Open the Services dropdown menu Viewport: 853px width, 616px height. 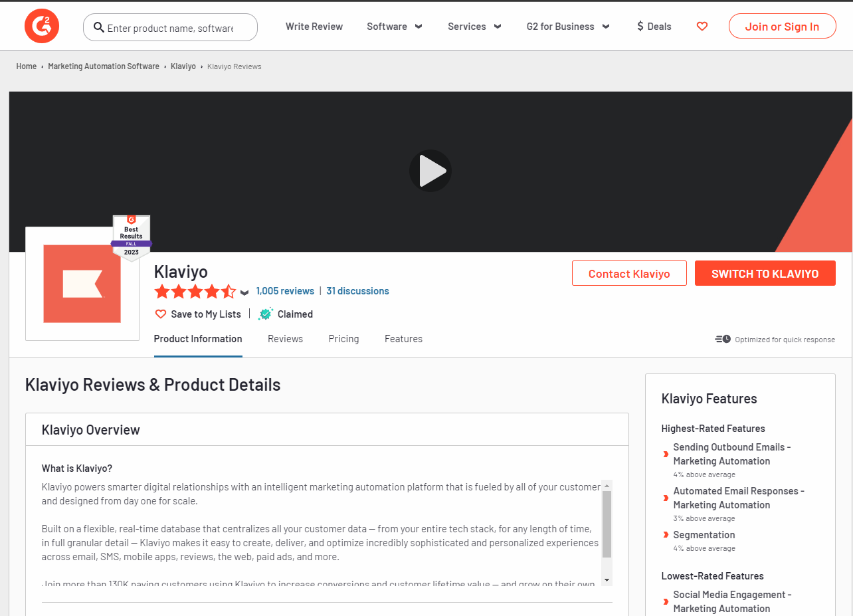click(x=474, y=27)
